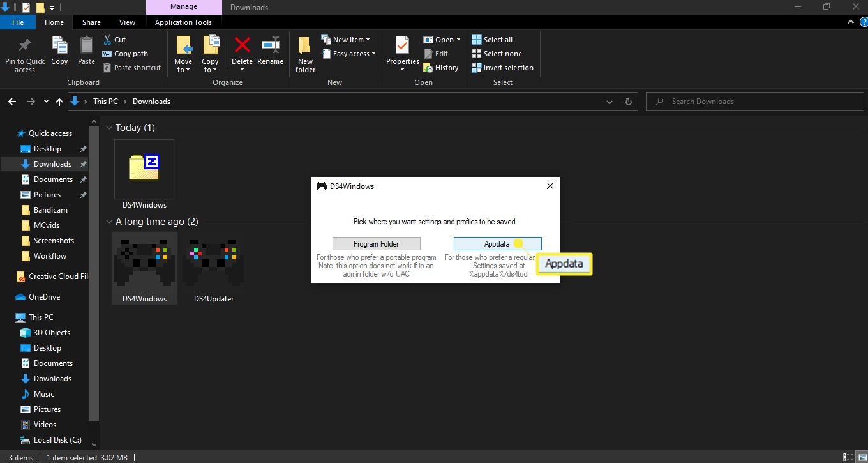Click the Open button in the ribbon
The height and width of the screenshot is (463, 868).
pos(438,40)
